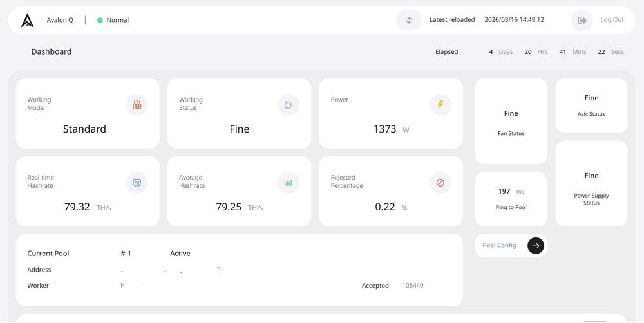Click the Average Hashrate bar chart icon
Screen dimensions: 644x323
click(x=289, y=183)
